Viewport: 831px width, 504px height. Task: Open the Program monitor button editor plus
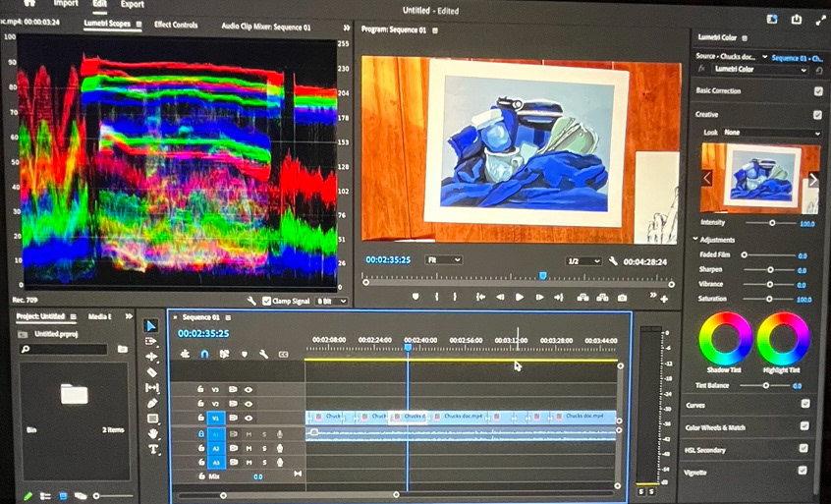click(664, 300)
